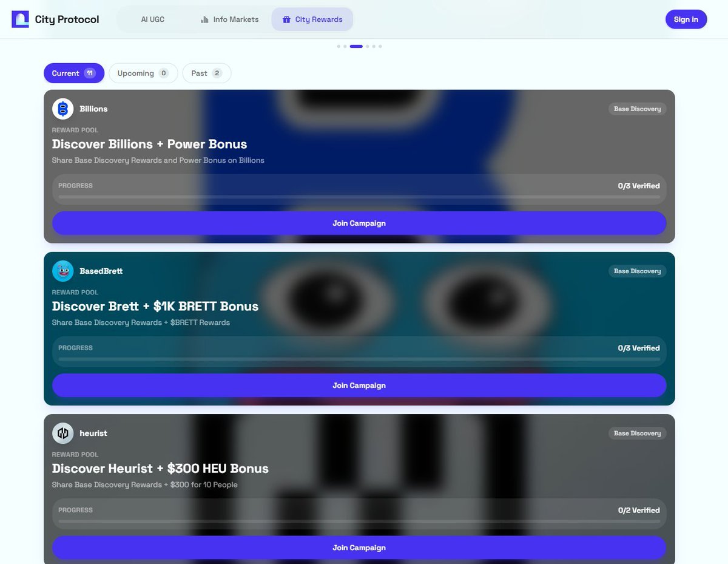Open the AI UGC tab

click(x=153, y=19)
